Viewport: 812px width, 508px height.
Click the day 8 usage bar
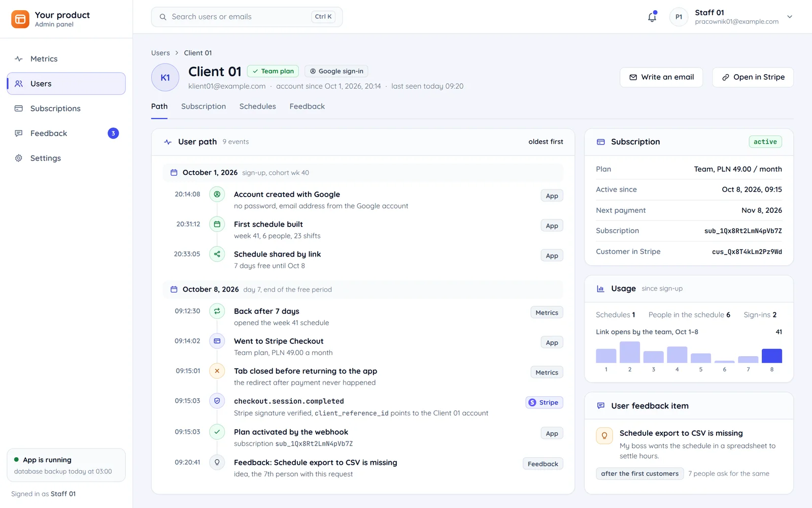[772, 356]
